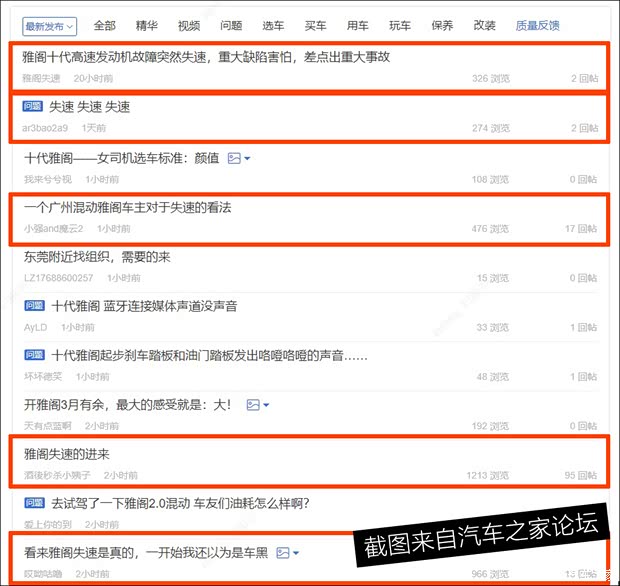Click 20小时前 timestamp of first post
The height and width of the screenshot is (586, 620).
tap(93, 78)
